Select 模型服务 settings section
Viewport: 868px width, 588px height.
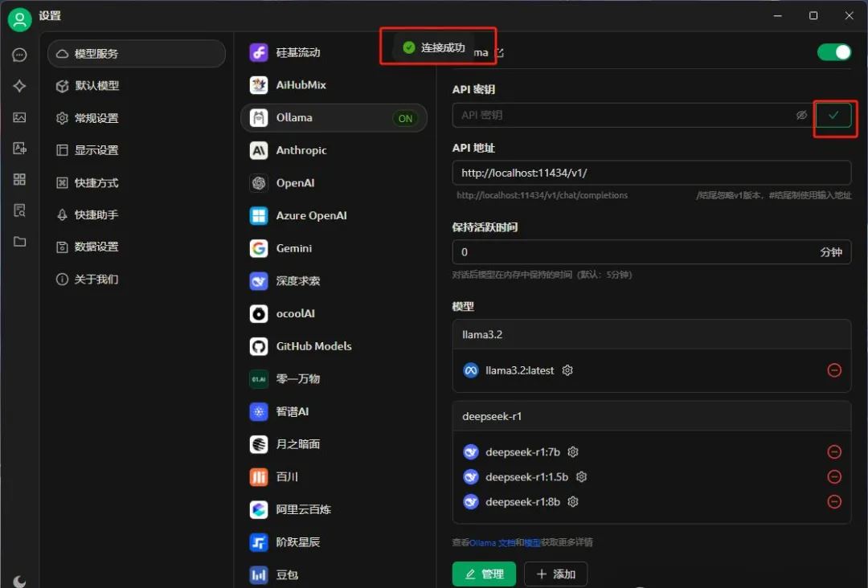pos(137,54)
